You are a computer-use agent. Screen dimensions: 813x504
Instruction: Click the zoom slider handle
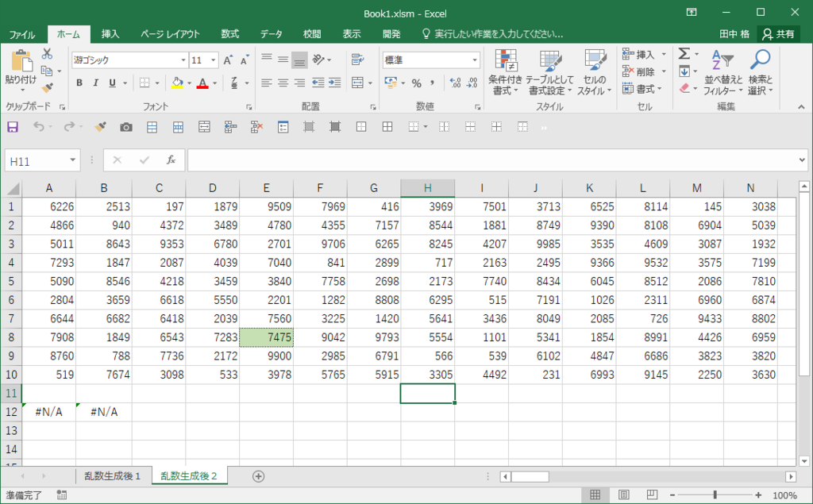(715, 495)
